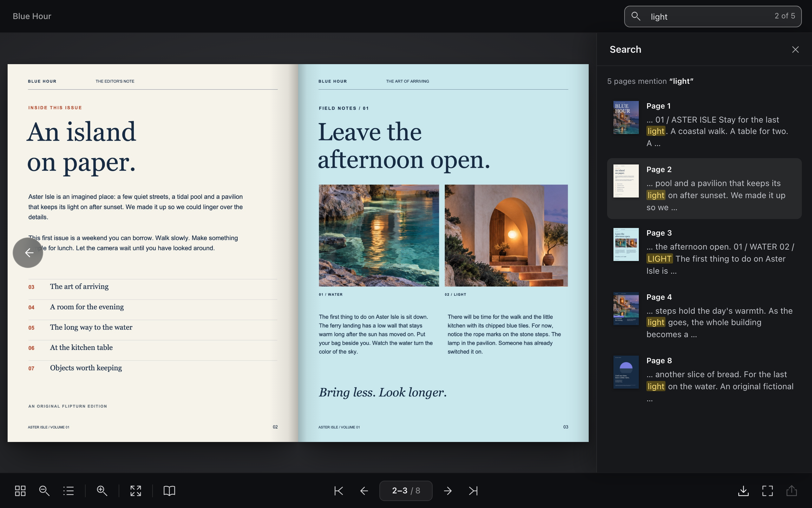Click the arched pavilion lamp photo
The height and width of the screenshot is (508, 812).
pos(506,236)
